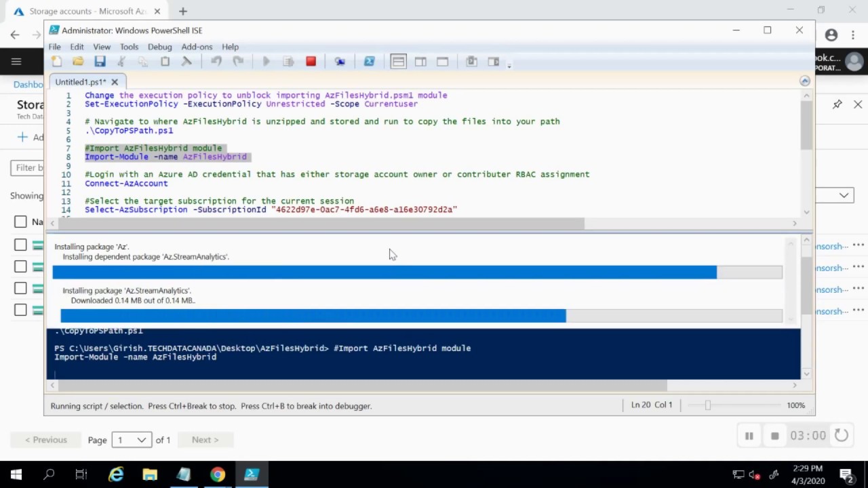Collapse the script pane with arrow button
The width and height of the screenshot is (868, 488).
[805, 81]
